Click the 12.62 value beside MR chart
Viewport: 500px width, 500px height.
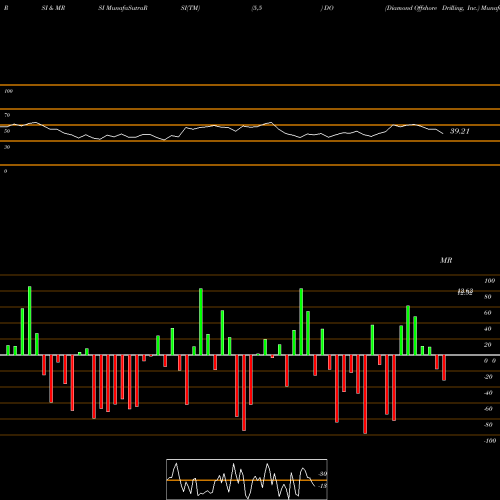(465, 292)
